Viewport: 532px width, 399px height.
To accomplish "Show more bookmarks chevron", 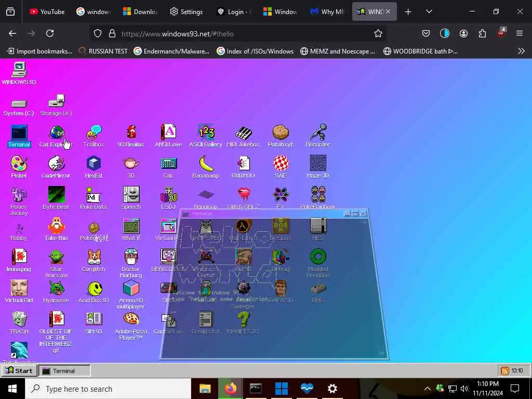I will pyautogui.click(x=521, y=51).
